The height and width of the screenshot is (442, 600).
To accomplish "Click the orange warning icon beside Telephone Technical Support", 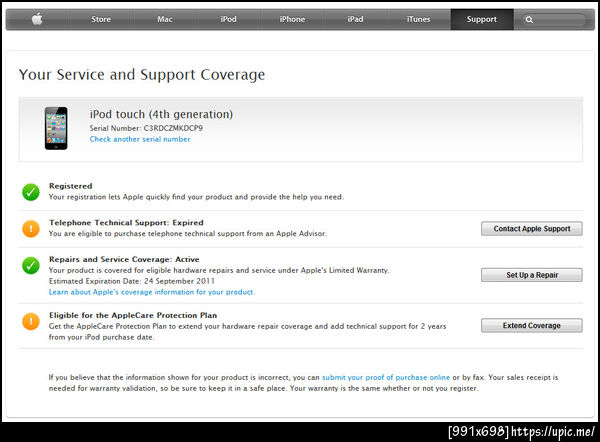I will (x=31, y=228).
